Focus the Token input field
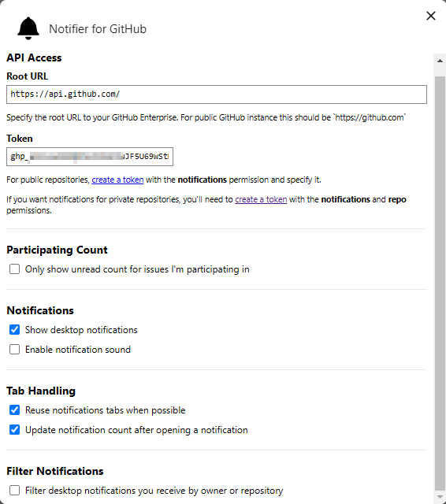The image size is (446, 504). [90, 157]
